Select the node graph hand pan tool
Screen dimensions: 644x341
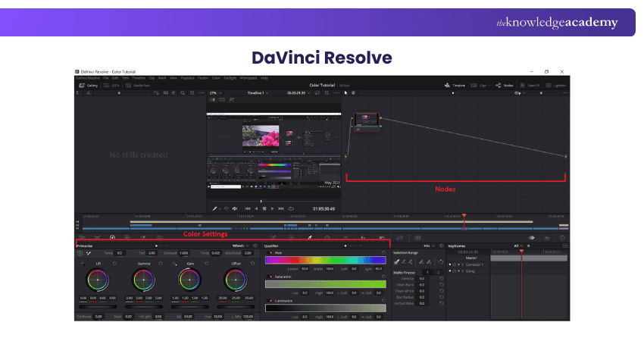pos(353,93)
